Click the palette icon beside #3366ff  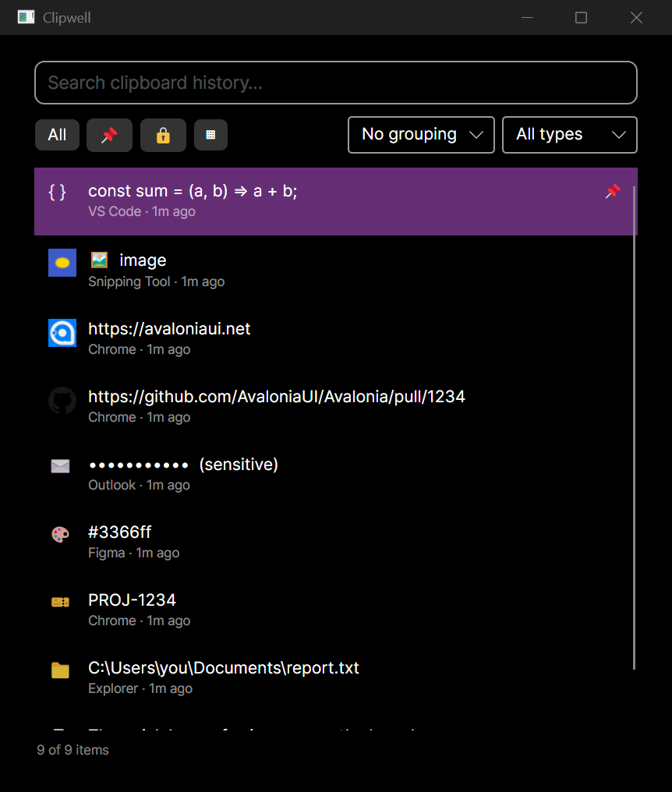(x=60, y=534)
